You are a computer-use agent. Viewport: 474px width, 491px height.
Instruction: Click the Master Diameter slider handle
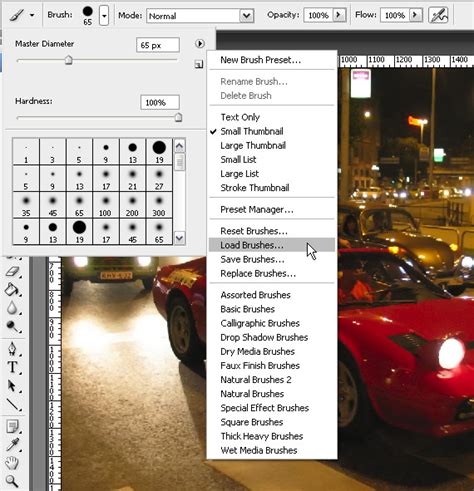click(x=69, y=60)
